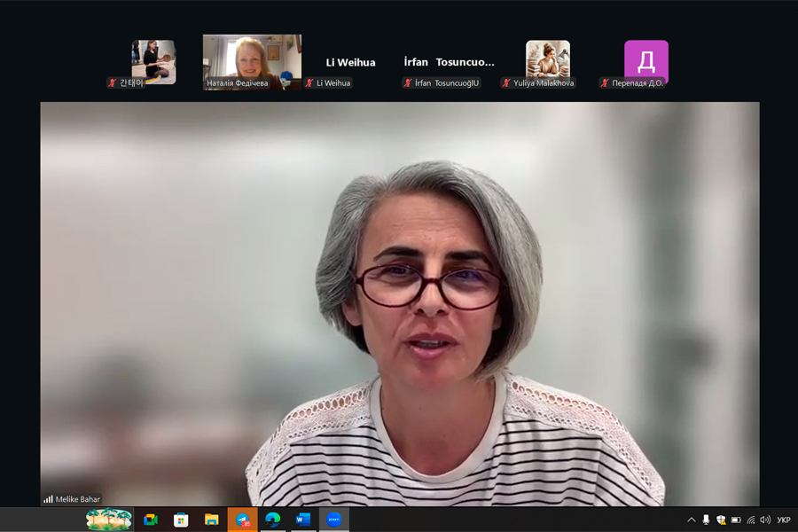The height and width of the screenshot is (532, 798).
Task: Click muted mic icon beside Перепадя Д.О.
Action: [x=605, y=83]
